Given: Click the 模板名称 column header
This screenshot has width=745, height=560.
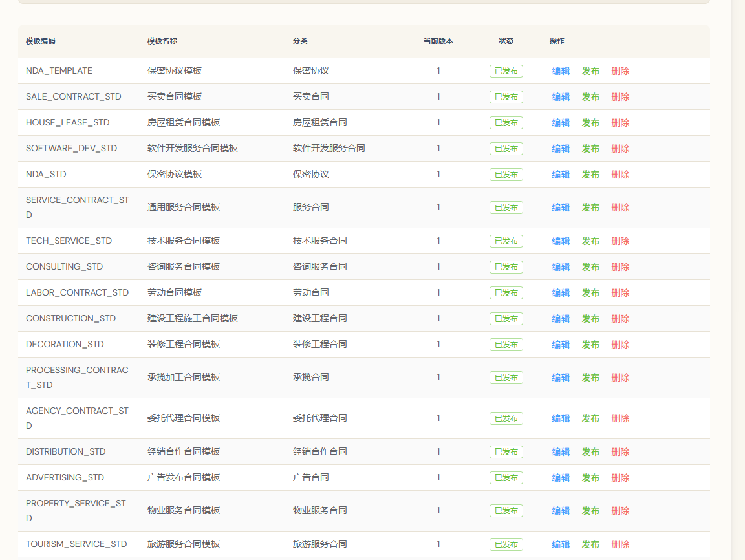Looking at the screenshot, I should (162, 41).
